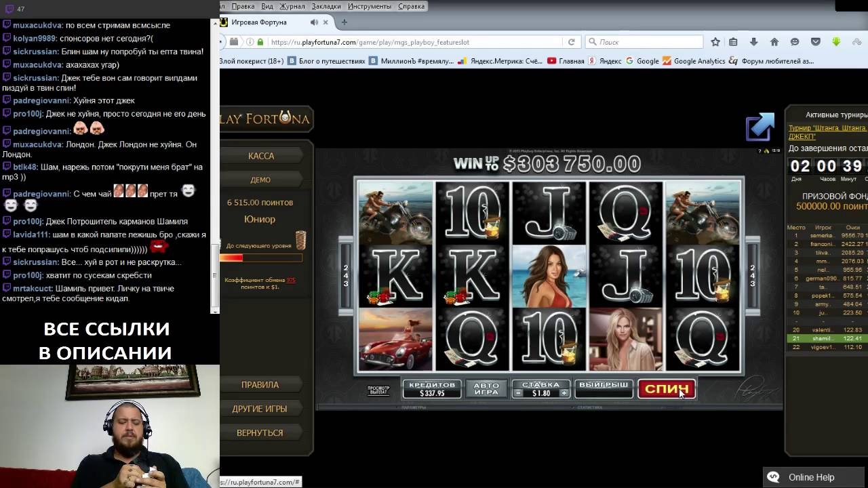Open the Firefox downloads arrow icon
Image resolution: width=868 pixels, height=488 pixels.
pos(753,42)
